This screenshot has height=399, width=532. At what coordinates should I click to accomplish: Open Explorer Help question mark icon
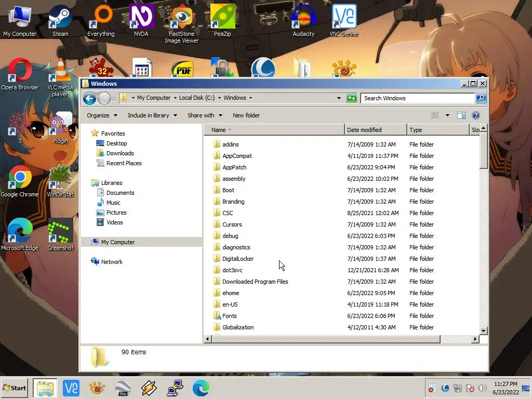[x=476, y=115]
